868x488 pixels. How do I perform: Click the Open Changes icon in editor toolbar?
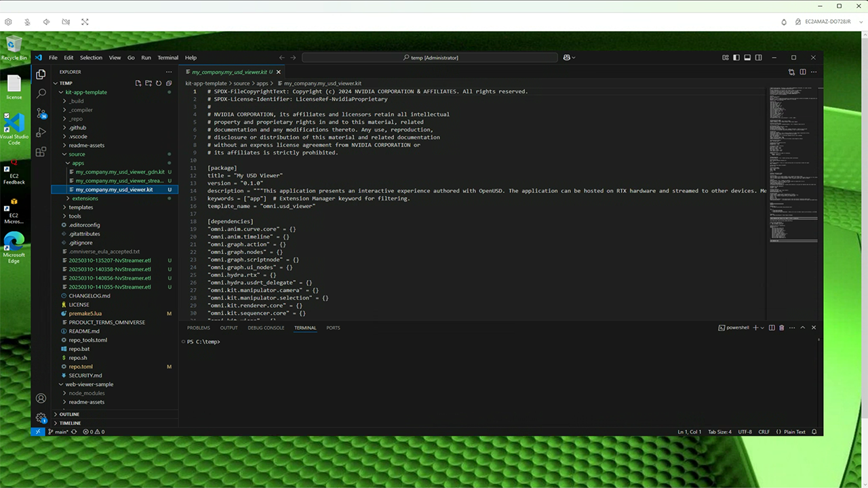click(x=791, y=72)
